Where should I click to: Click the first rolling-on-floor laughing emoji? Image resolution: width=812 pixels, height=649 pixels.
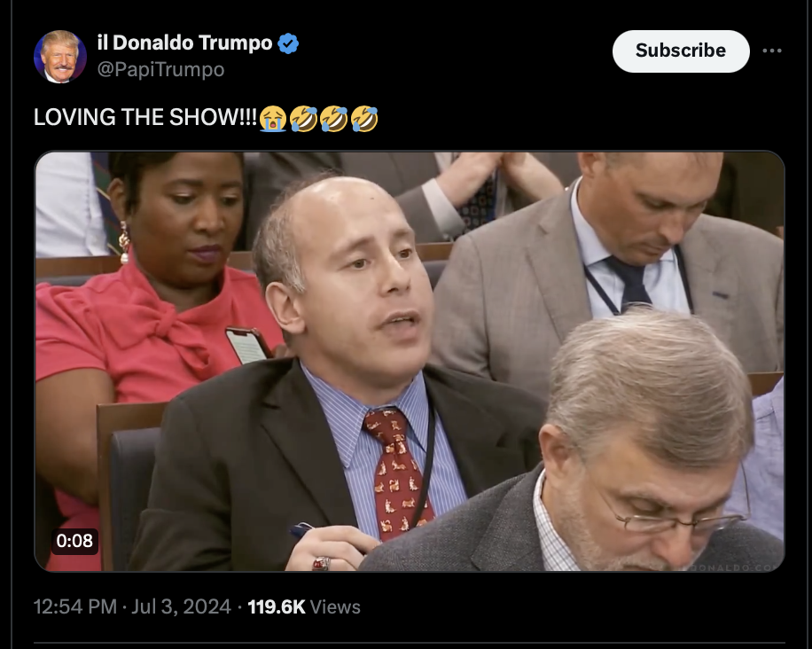click(303, 119)
